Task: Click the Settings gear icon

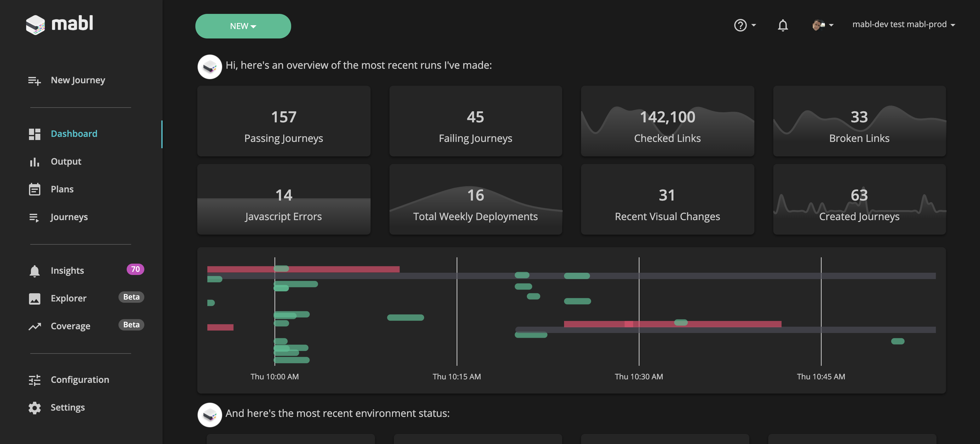Action: 34,408
